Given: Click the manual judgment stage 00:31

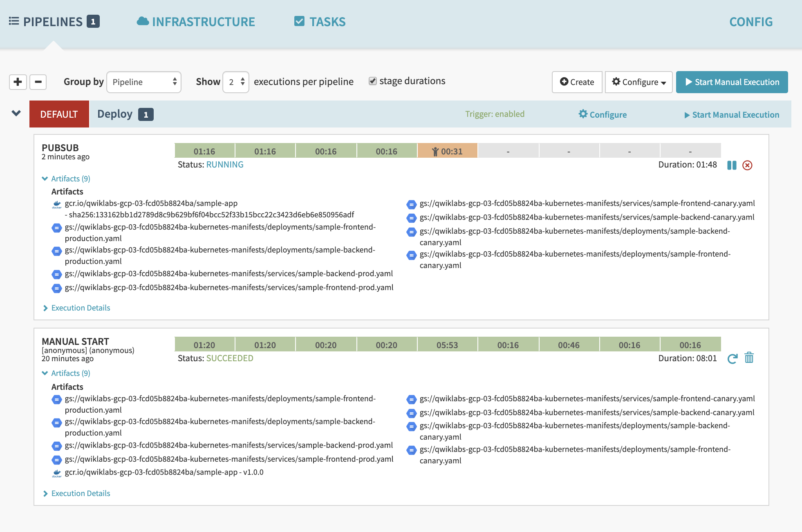Looking at the screenshot, I should (447, 151).
